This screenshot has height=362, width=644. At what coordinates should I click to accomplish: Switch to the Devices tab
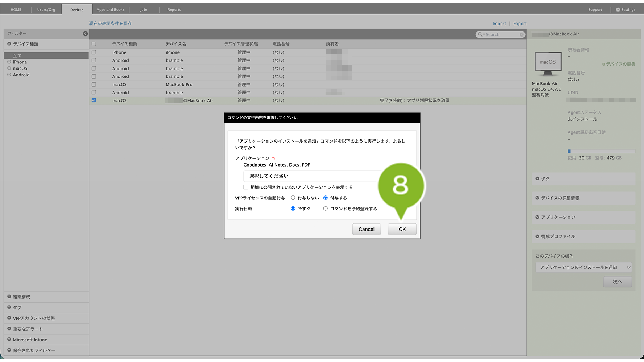(x=77, y=10)
